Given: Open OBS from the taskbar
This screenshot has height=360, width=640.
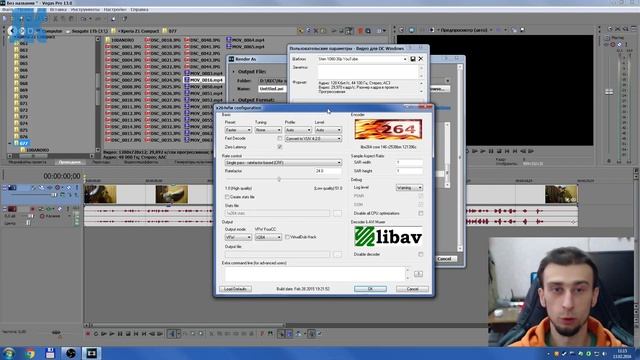Looking at the screenshot, I should [71, 353].
